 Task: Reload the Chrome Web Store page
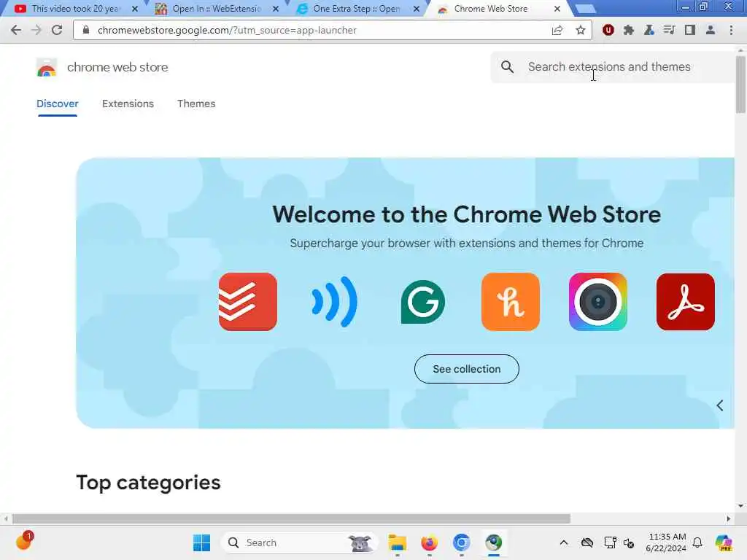(x=57, y=30)
